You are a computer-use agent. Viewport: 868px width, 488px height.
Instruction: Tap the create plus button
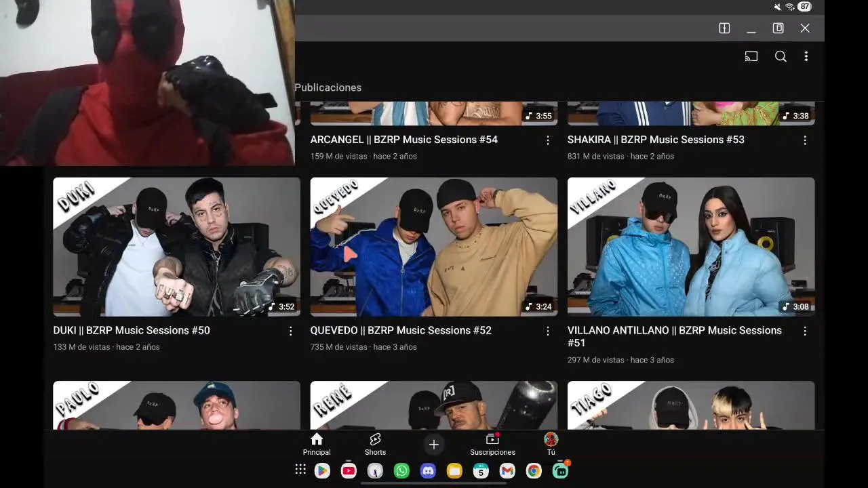click(434, 445)
